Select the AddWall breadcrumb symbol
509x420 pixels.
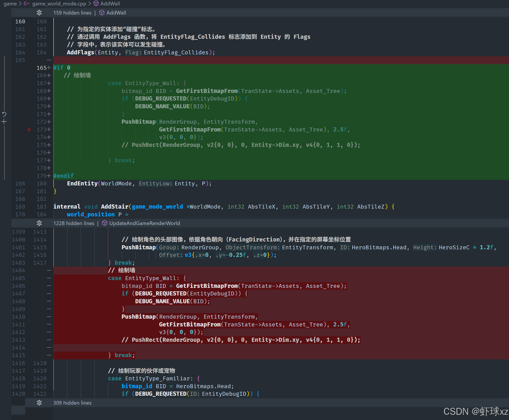click(110, 4)
